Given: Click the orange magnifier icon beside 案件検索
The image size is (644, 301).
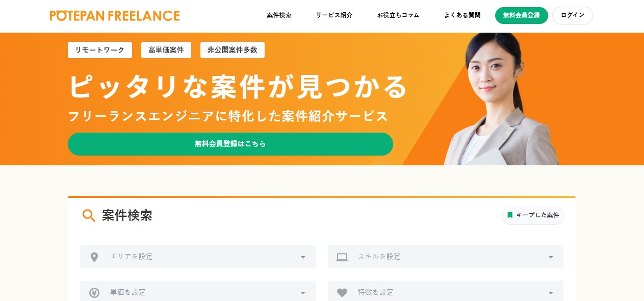Looking at the screenshot, I should coord(89,216).
